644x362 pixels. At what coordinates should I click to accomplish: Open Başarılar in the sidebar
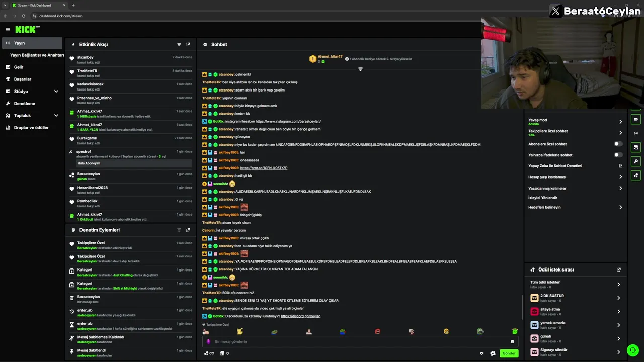(x=32, y=79)
